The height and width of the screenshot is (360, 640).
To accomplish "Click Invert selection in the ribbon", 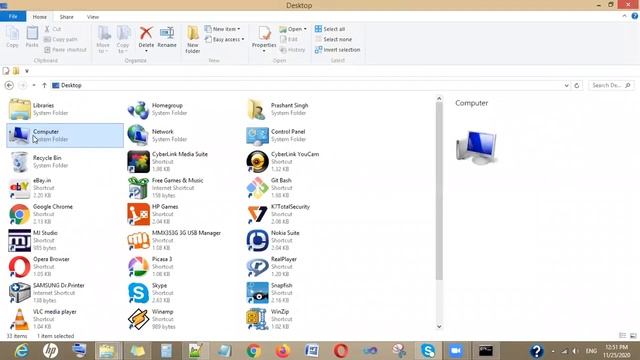I will (x=338, y=50).
